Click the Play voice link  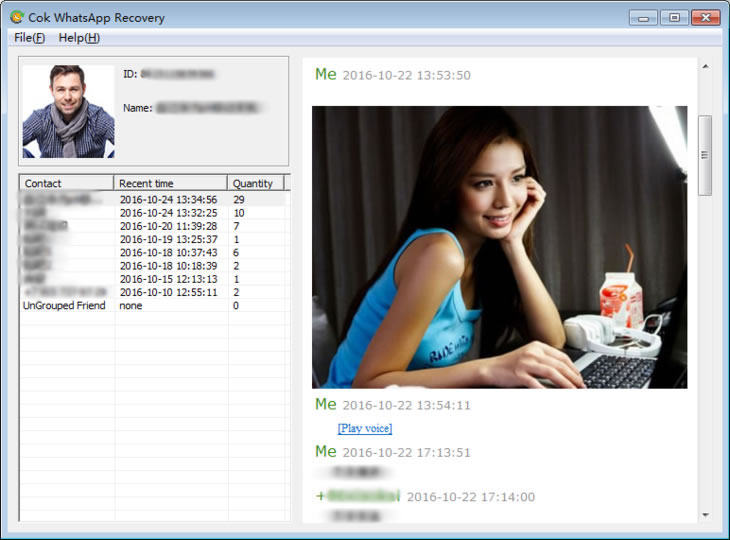pyautogui.click(x=364, y=429)
